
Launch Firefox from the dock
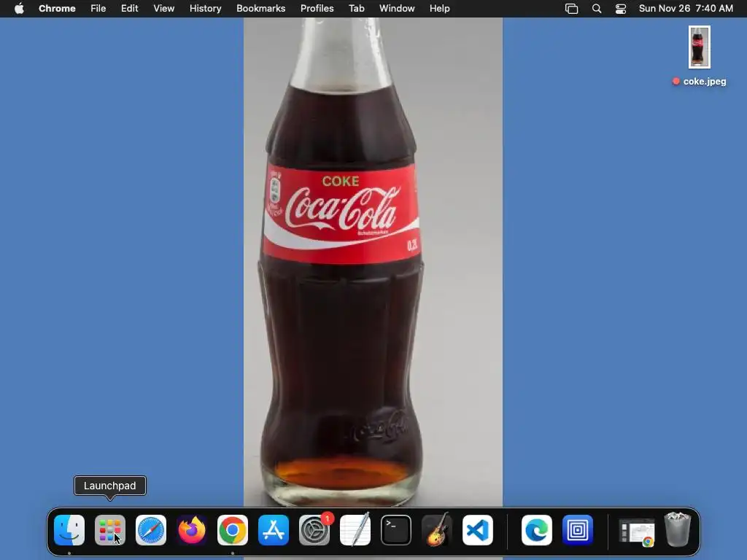pos(192,530)
